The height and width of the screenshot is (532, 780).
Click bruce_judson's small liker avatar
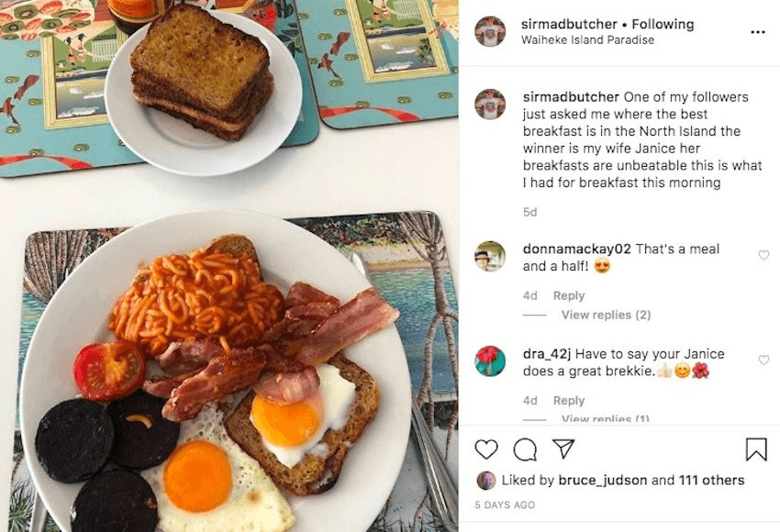tap(486, 481)
